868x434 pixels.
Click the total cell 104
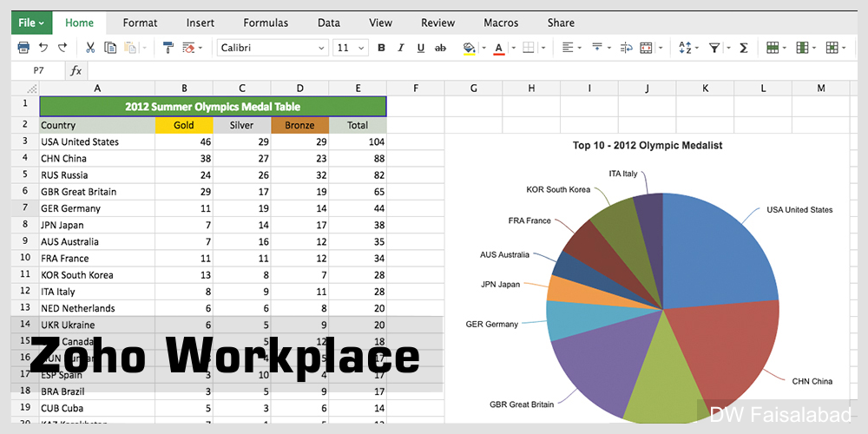pyautogui.click(x=358, y=141)
